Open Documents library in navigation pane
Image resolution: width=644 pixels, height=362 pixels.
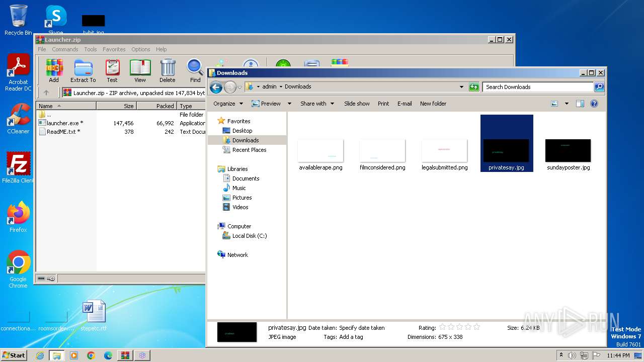(246, 178)
